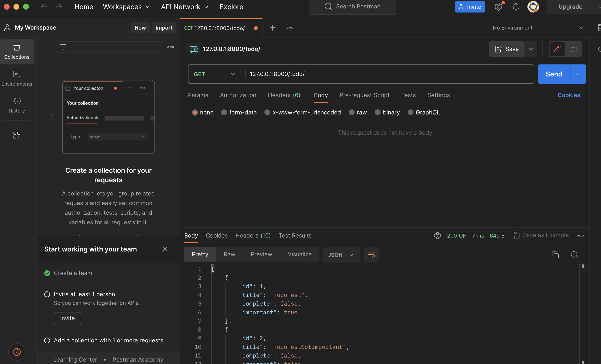Image resolution: width=601 pixels, height=364 pixels.
Task: Open the request comments icon
Action: pyautogui.click(x=573, y=49)
